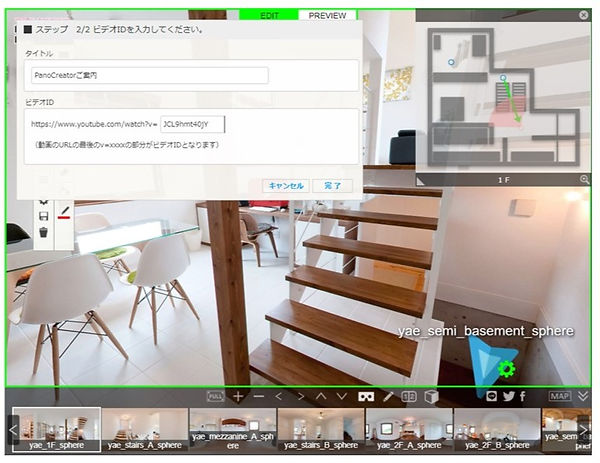
Task: Click the zoom out minus icon
Action: click(259, 396)
